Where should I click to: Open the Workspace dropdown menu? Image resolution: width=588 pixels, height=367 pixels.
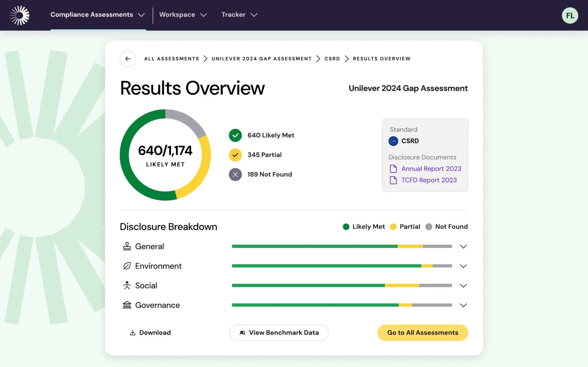[x=183, y=15]
